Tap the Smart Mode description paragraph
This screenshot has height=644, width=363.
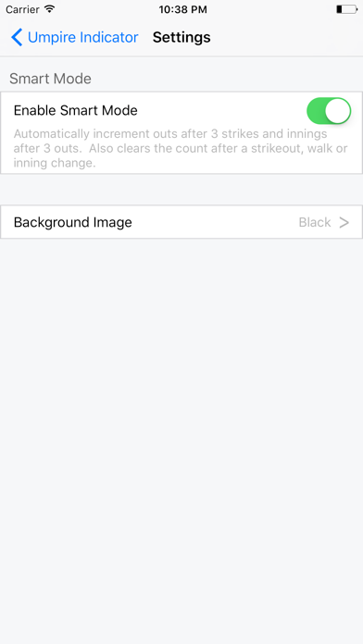181,148
